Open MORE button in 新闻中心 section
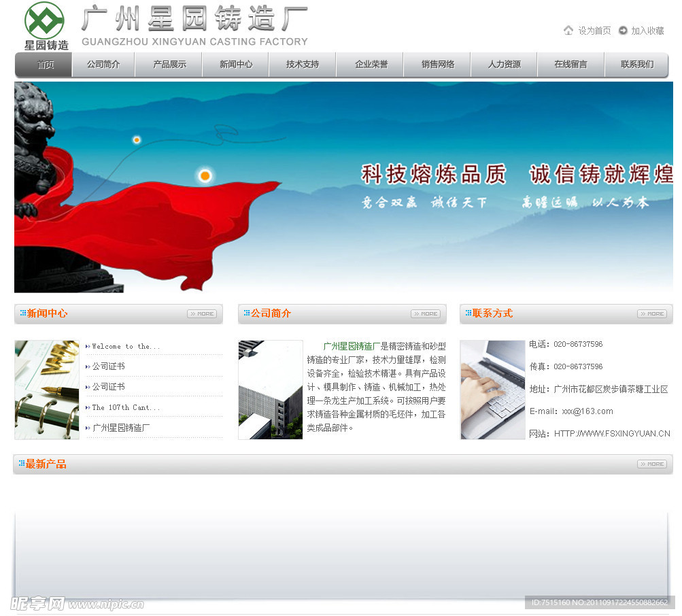This screenshot has height=616, width=682. pos(202,314)
